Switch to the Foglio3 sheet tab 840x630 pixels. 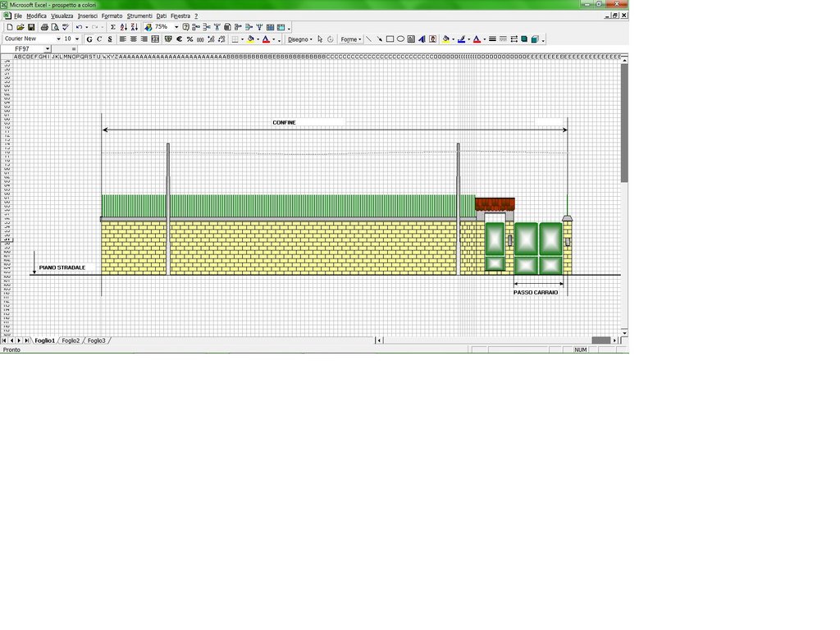click(x=97, y=340)
